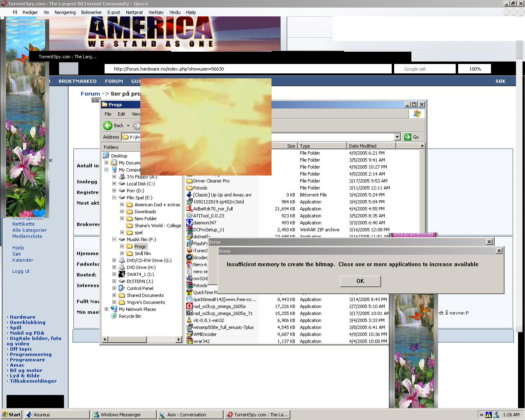Select the Shared Documents folder icon
The height and width of the screenshot is (420, 525).
tap(122, 295)
